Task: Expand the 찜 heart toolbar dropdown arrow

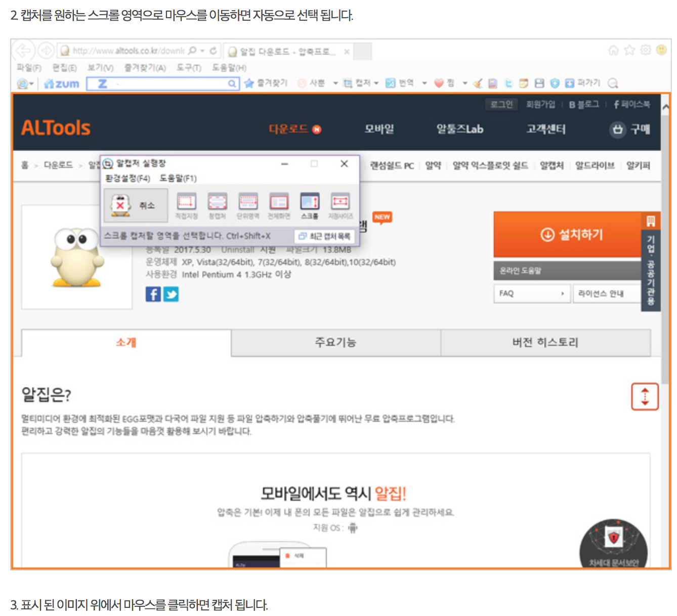Action: pos(465,83)
